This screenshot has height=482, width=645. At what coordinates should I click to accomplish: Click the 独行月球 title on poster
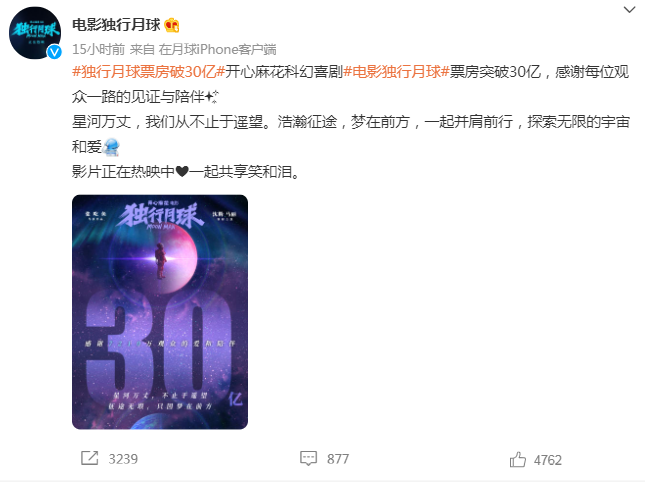160,215
